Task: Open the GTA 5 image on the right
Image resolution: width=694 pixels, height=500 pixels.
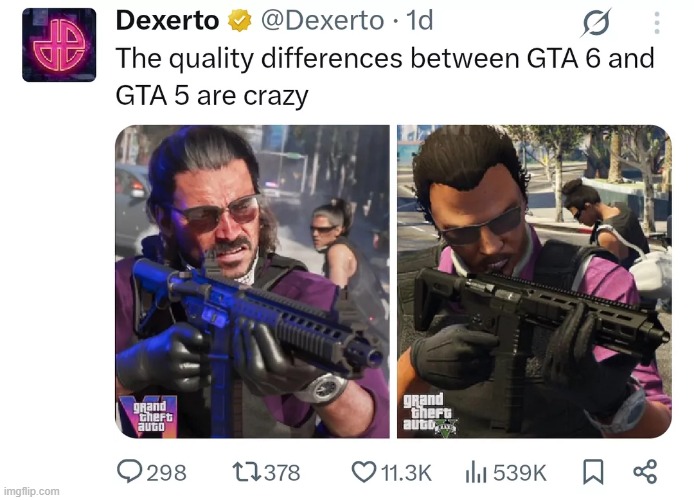Action: point(534,281)
